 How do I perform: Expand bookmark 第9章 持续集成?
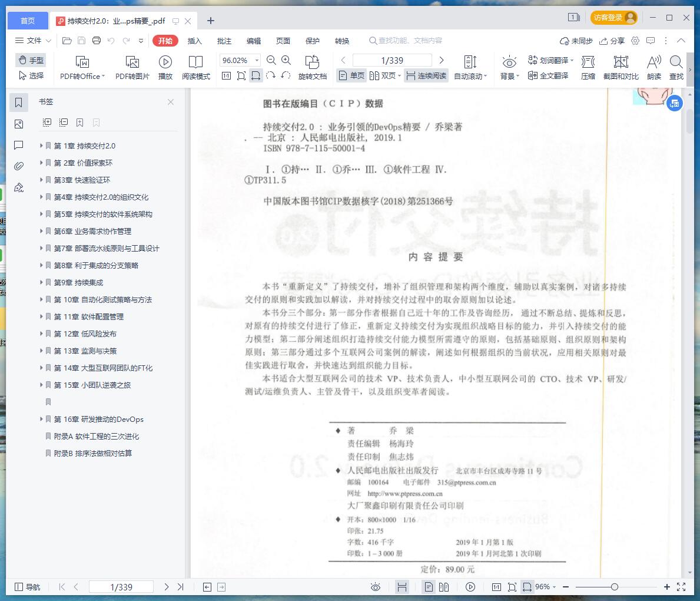(42, 282)
